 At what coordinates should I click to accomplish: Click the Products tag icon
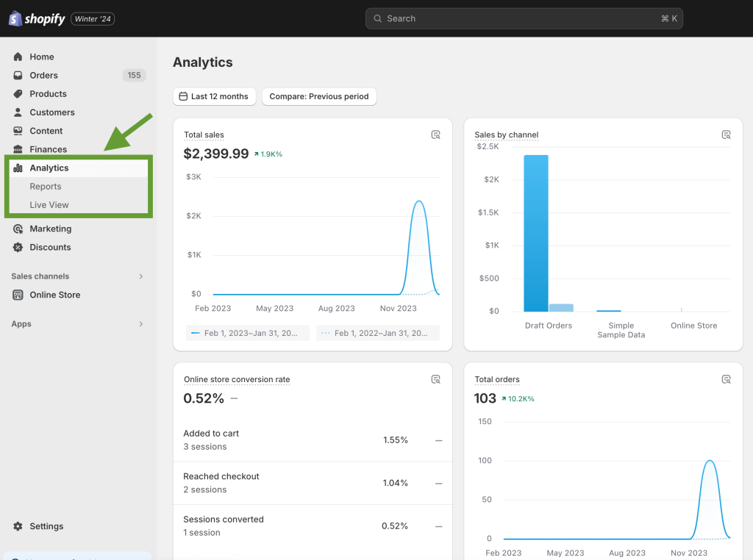(18, 93)
